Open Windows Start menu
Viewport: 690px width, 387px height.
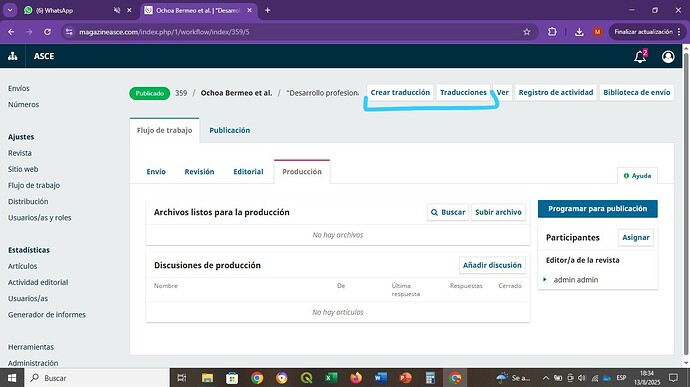pos(12,378)
